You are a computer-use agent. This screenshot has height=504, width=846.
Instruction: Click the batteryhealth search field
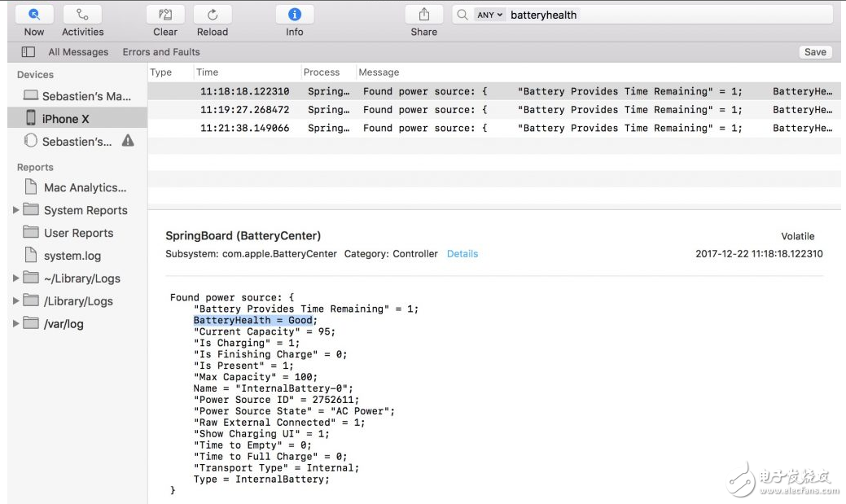coord(668,15)
